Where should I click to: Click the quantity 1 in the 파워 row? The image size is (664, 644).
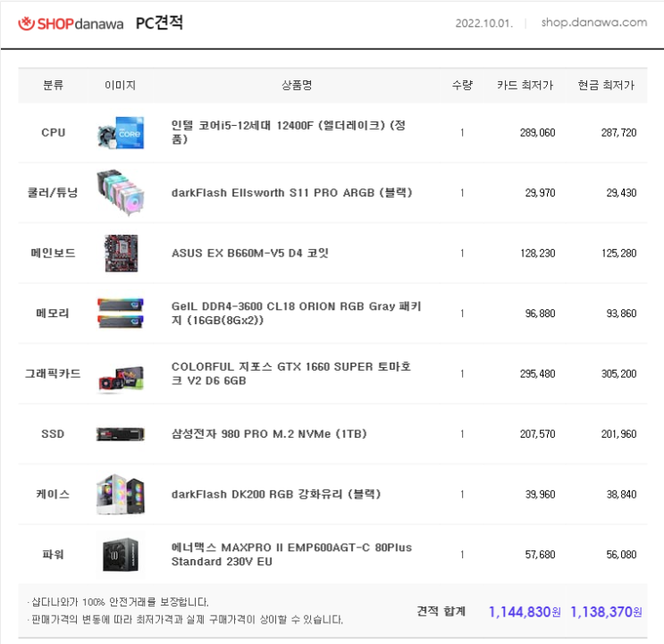pos(462,555)
